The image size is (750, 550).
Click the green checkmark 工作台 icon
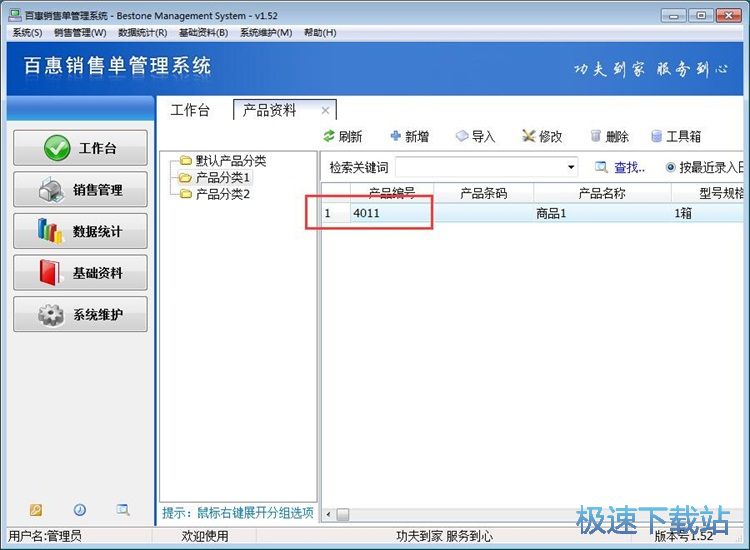[x=57, y=148]
